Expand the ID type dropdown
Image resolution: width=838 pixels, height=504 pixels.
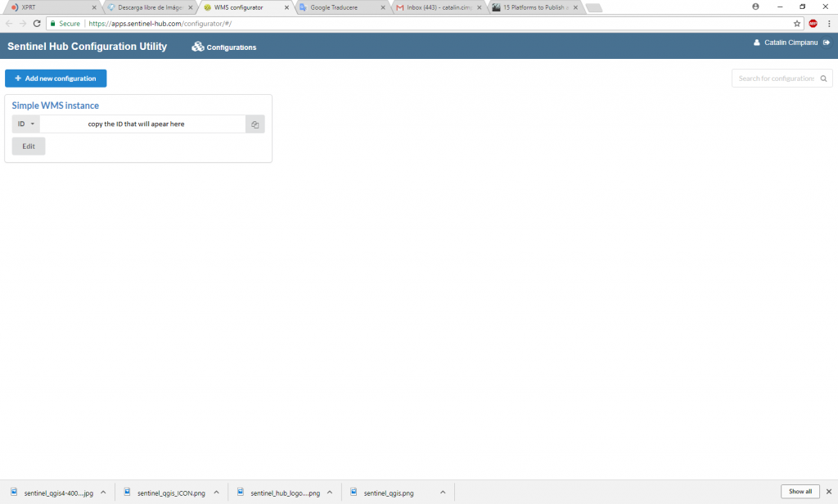[x=25, y=124]
